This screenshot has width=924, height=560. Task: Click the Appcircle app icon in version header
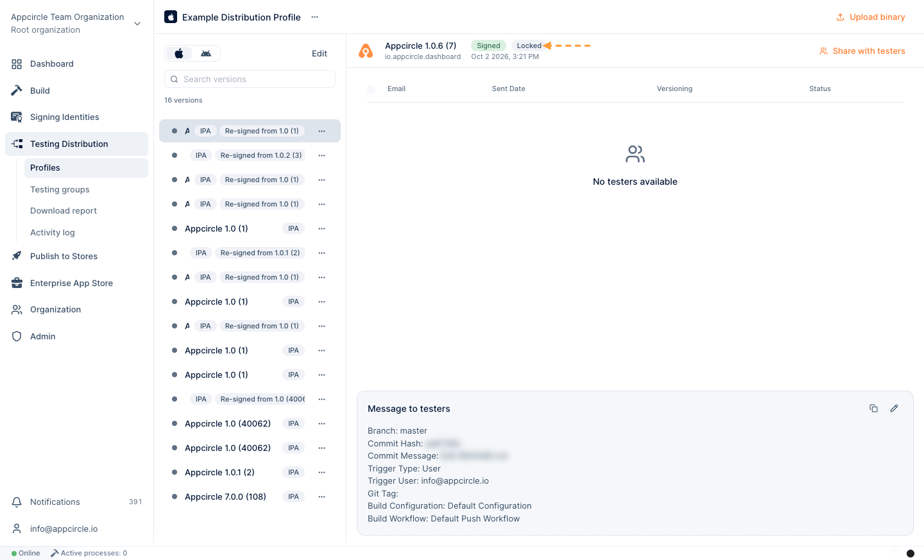click(366, 51)
